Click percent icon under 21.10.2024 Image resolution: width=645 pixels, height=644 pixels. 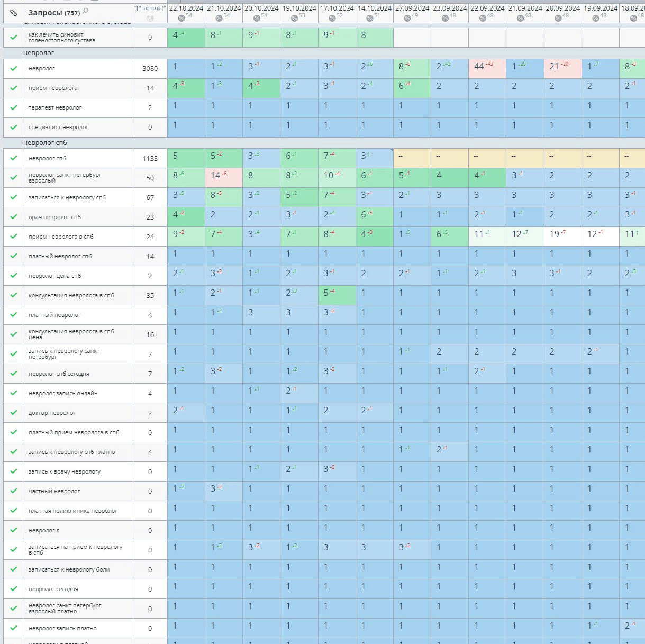[219, 18]
